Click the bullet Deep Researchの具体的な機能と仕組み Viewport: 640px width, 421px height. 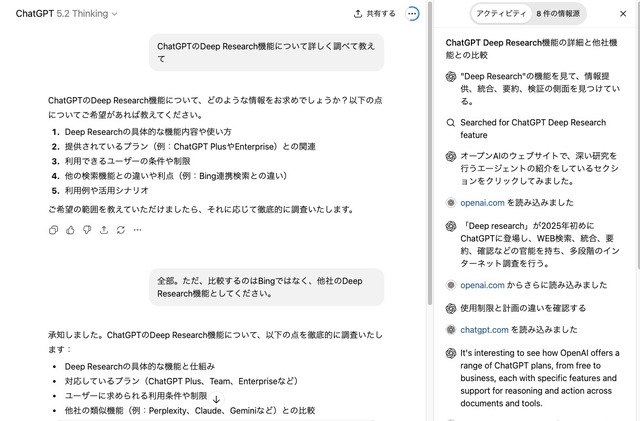(x=140, y=366)
